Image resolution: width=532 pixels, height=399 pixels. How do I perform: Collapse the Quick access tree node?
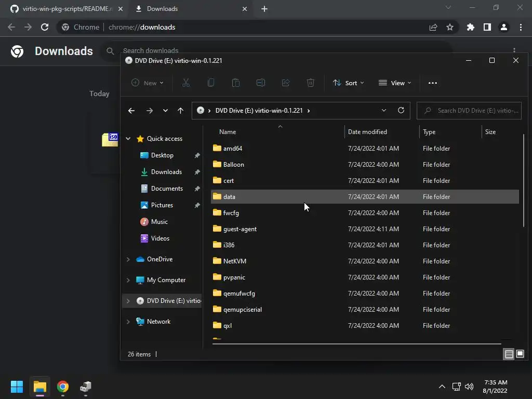pyautogui.click(x=128, y=138)
